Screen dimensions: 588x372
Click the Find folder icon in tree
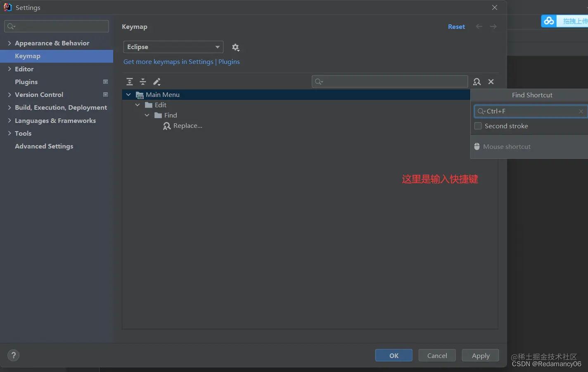click(x=158, y=115)
